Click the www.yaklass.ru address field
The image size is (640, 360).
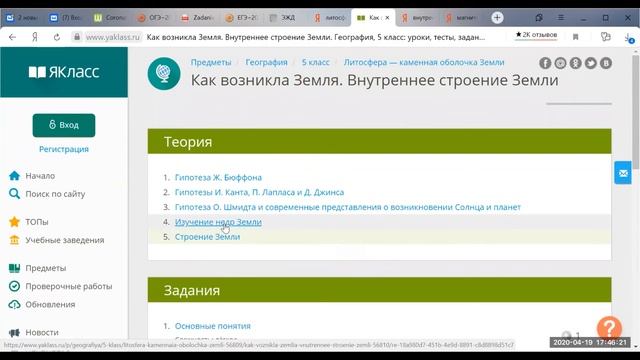(x=113, y=37)
